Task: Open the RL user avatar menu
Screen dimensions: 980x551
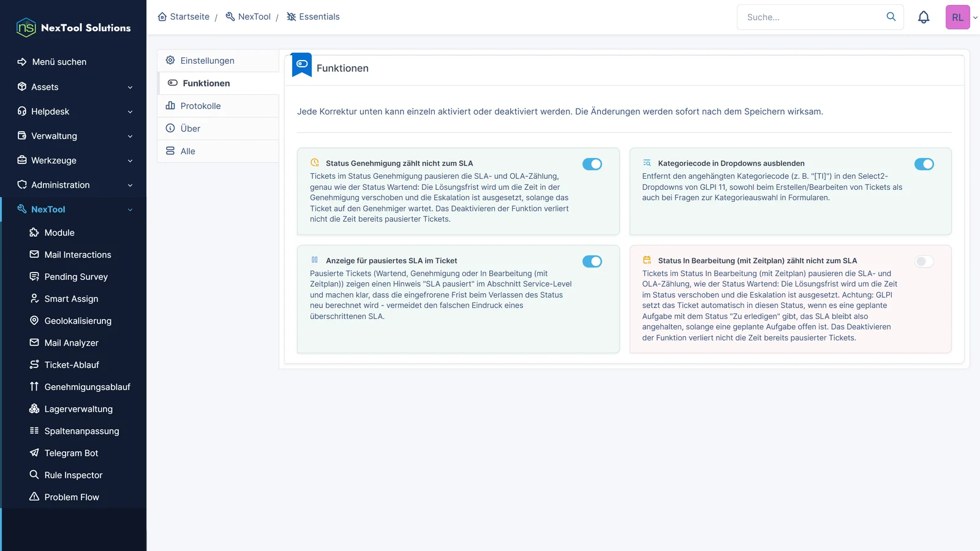Action: tap(957, 17)
